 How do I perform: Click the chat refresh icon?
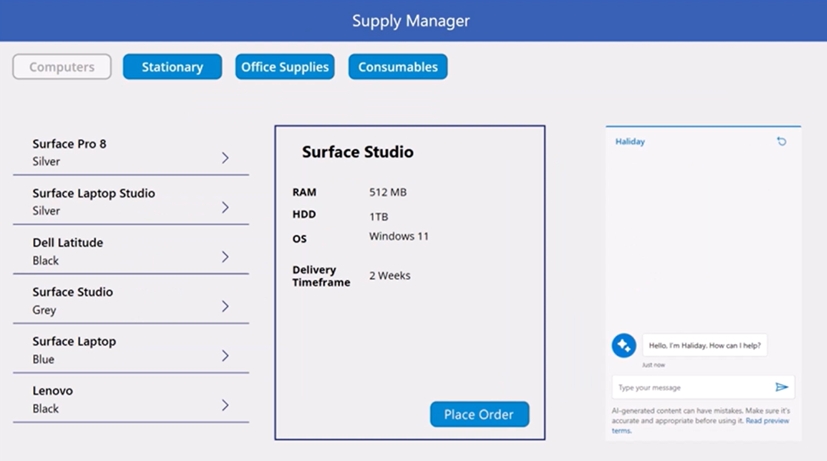781,142
